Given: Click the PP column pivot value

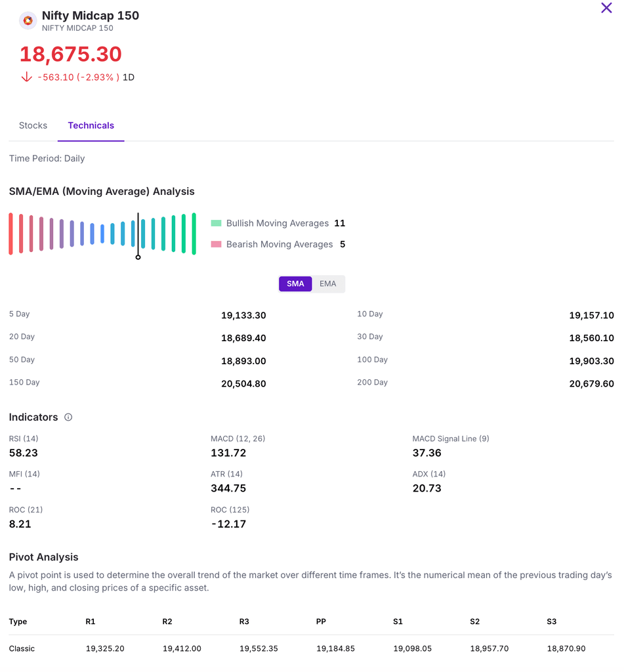Looking at the screenshot, I should [335, 648].
